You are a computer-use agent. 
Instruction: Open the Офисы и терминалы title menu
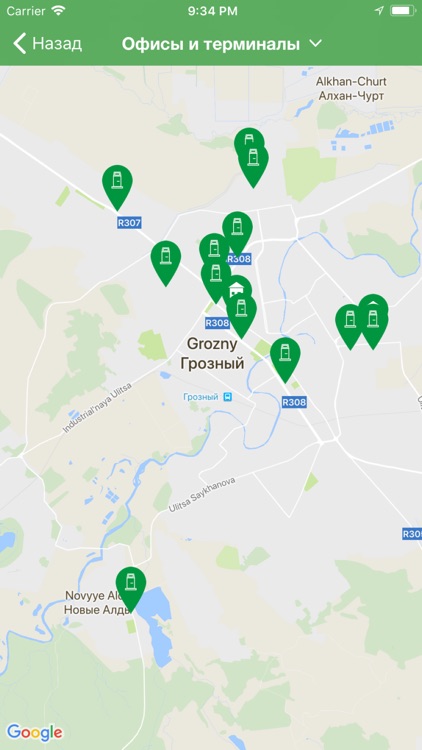point(211,44)
